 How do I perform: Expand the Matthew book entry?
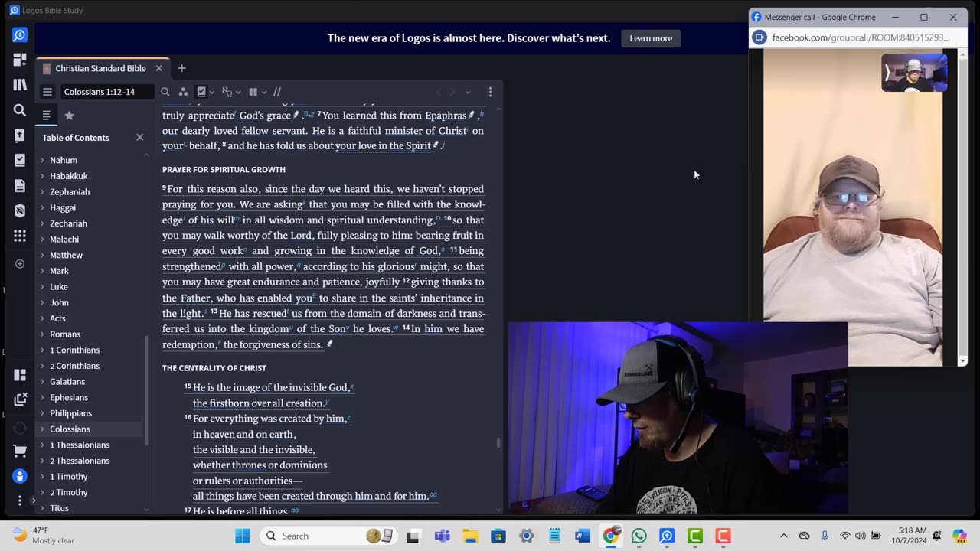click(x=42, y=255)
